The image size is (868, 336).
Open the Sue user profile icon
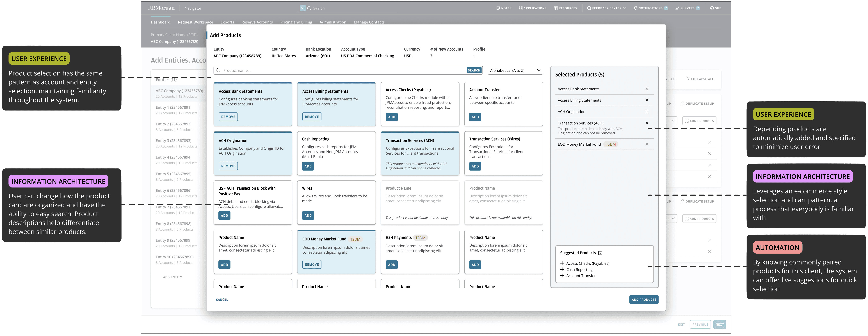712,8
